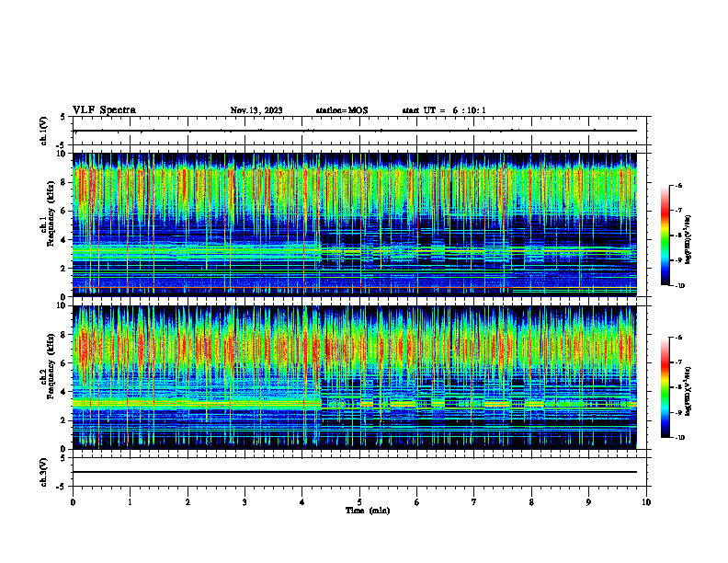This screenshot has height=563, width=728.
Task: Click the "station=MOS" header label
Action: pos(342,110)
